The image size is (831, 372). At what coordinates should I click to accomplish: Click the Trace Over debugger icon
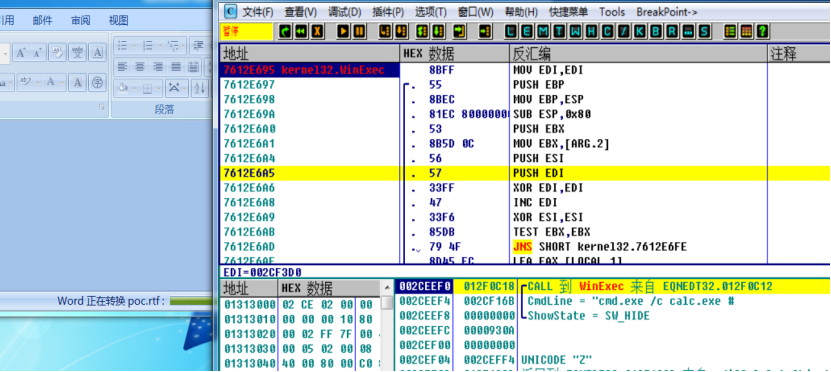(x=438, y=32)
